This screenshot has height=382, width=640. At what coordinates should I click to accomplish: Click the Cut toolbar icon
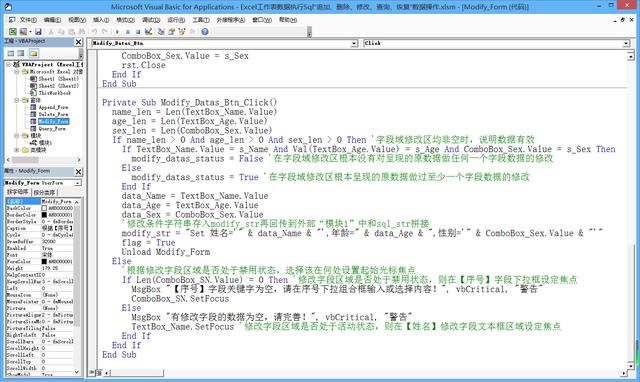click(51, 31)
